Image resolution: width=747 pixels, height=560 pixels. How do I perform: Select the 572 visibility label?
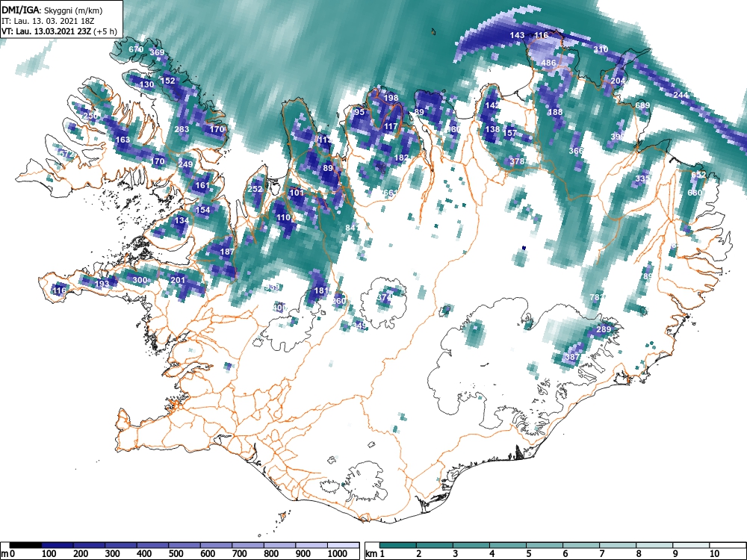click(x=67, y=154)
